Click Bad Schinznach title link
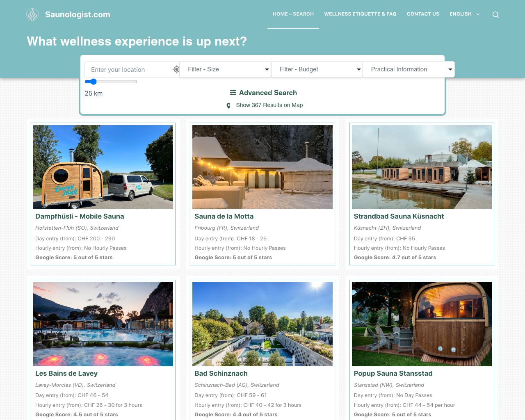The height and width of the screenshot is (420, 525). click(x=221, y=373)
